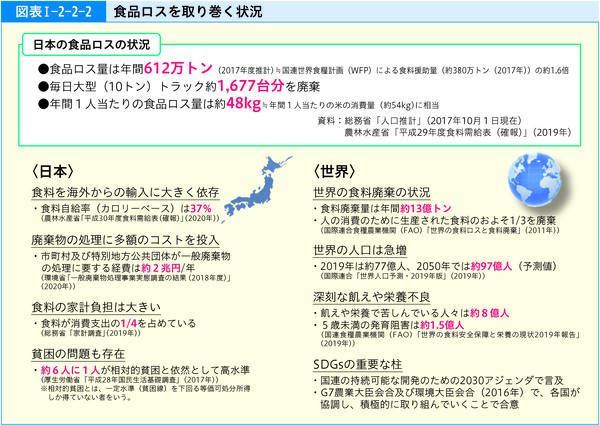Click the title 食品ロスを取り巻く状況
Screen dimensions: 600x425
[188, 11]
